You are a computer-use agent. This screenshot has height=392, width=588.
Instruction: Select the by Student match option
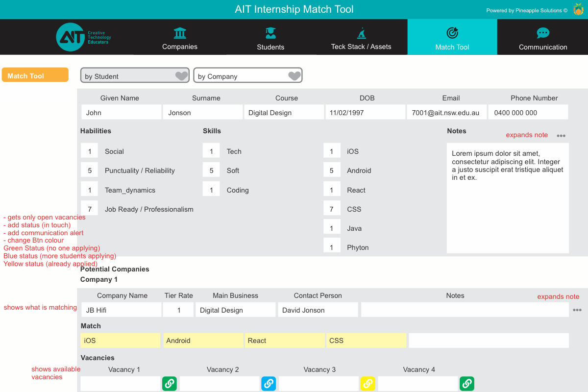click(127, 76)
